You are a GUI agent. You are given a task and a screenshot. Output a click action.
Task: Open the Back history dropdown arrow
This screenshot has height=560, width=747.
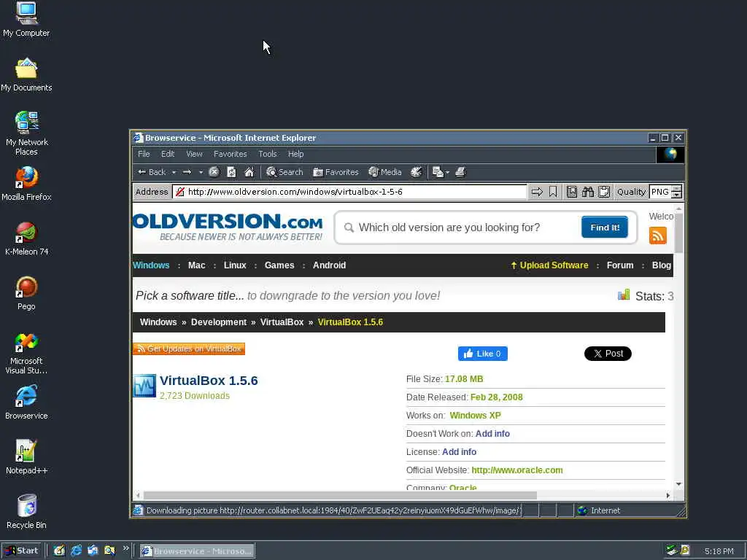[174, 172]
